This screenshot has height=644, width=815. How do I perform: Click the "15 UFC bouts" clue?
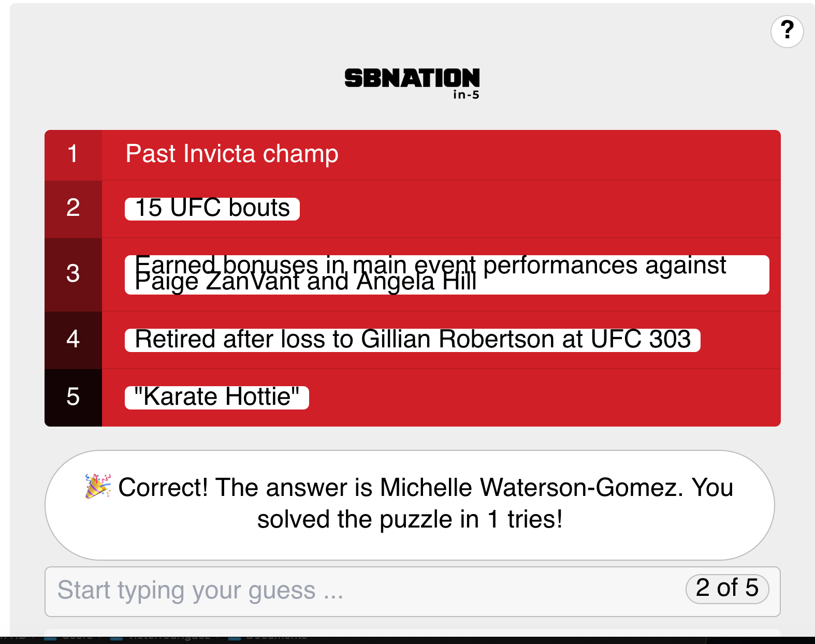(x=212, y=208)
